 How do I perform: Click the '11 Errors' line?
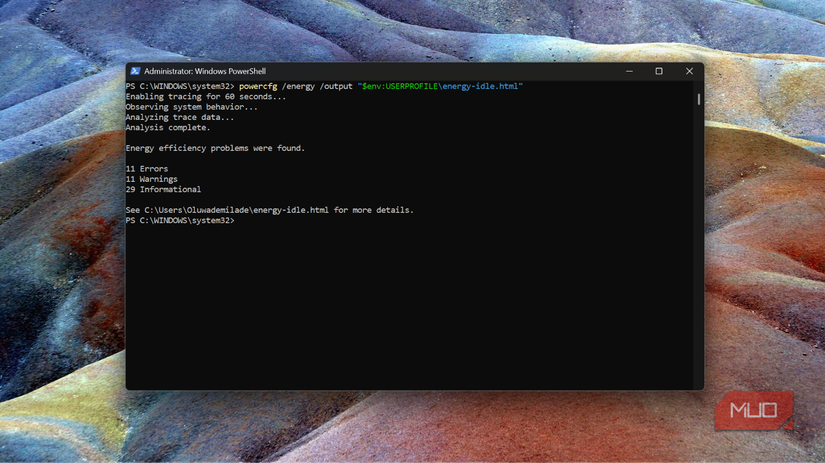tap(147, 169)
